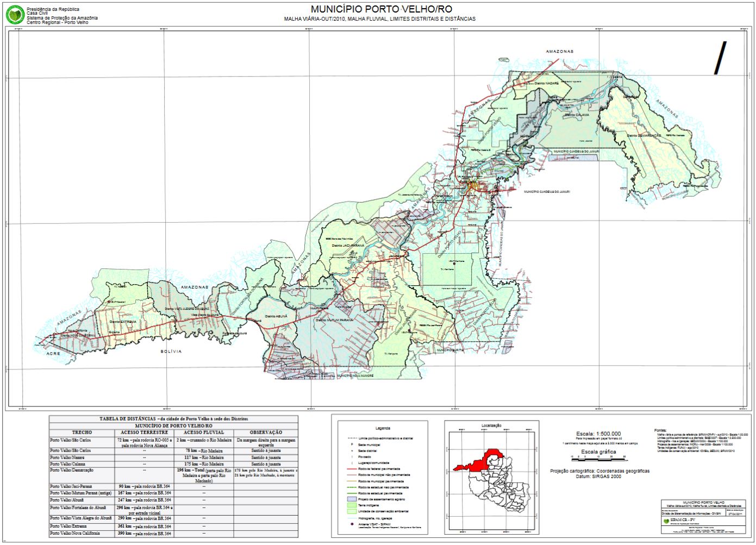Click the 'TRECHO' column header

82,433
